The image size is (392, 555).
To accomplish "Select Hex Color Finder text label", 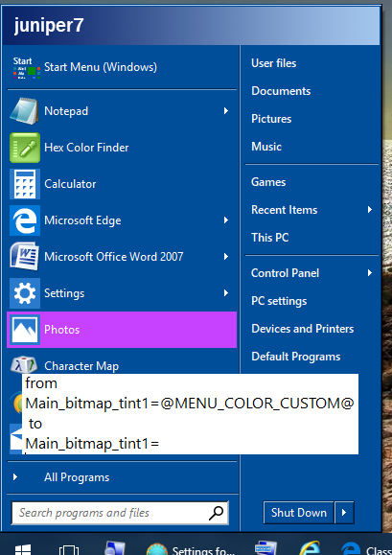I will pyautogui.click(x=86, y=148).
